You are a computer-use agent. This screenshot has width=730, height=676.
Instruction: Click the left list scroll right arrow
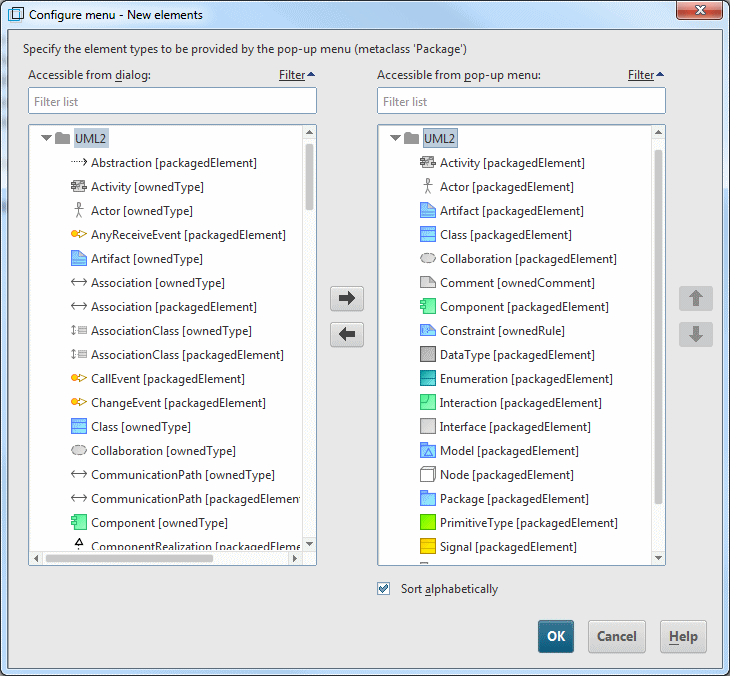point(294,558)
